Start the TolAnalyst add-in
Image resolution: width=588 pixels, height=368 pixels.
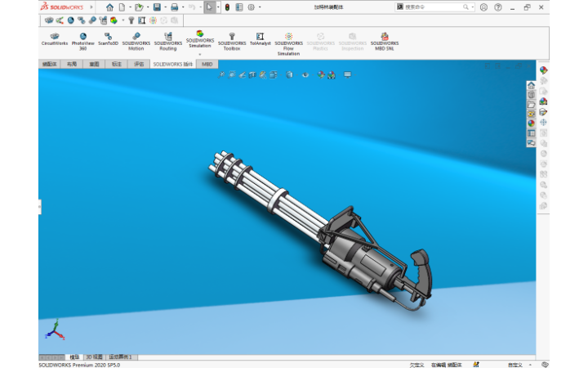tap(260, 40)
